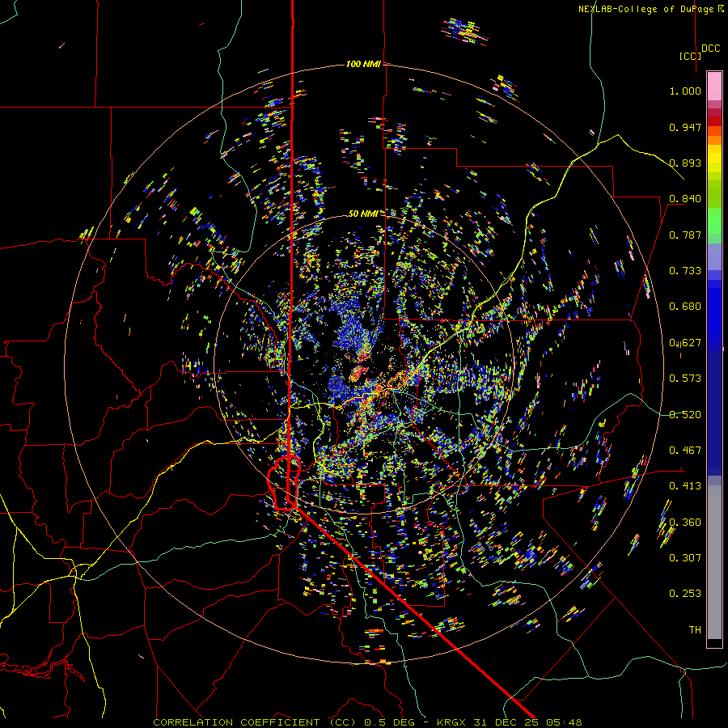Select the 0.947 legend value

tap(685, 127)
